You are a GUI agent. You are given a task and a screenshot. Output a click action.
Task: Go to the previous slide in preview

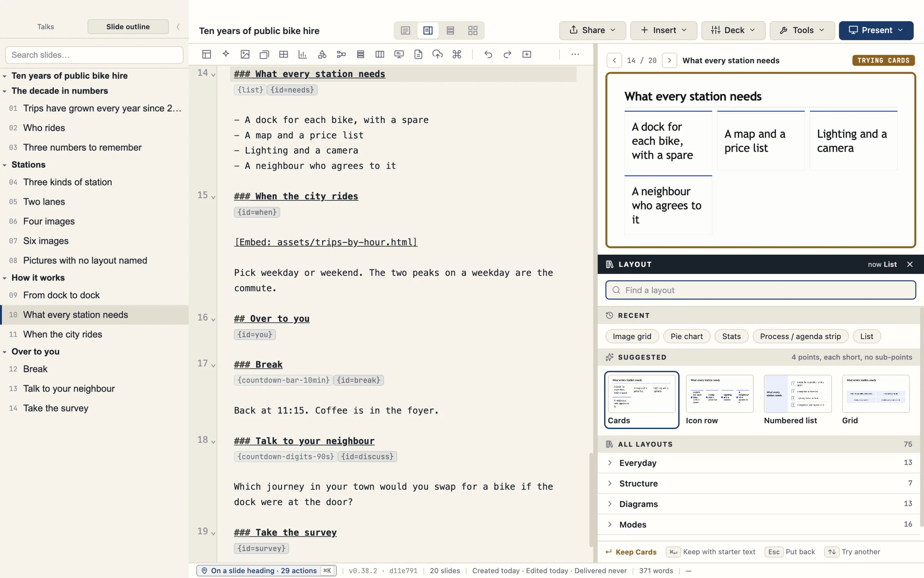click(614, 60)
